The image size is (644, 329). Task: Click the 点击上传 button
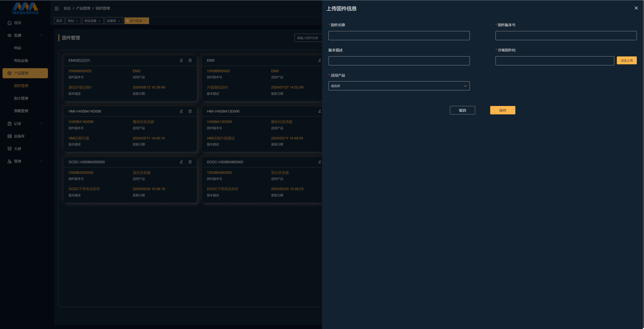[x=627, y=61]
